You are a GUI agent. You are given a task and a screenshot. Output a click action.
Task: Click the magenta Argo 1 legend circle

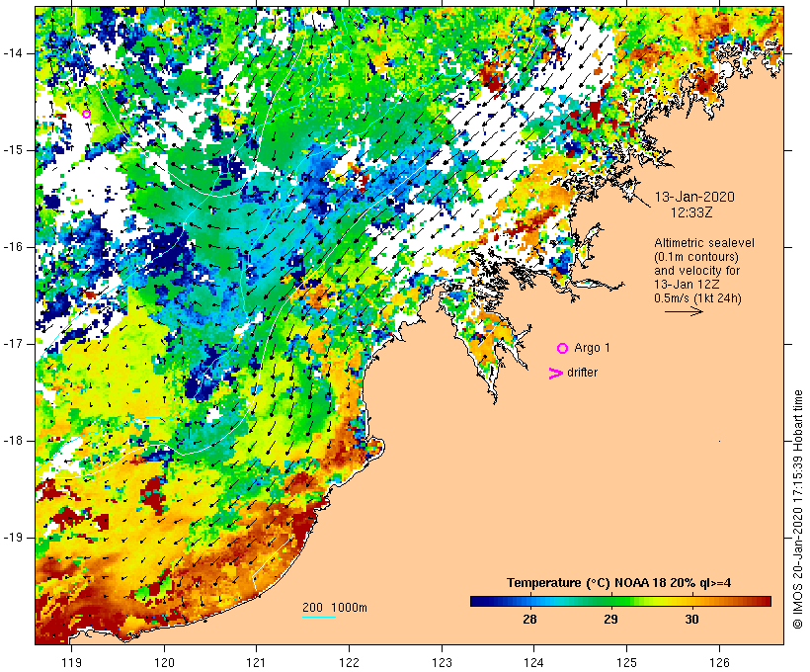[x=563, y=349]
